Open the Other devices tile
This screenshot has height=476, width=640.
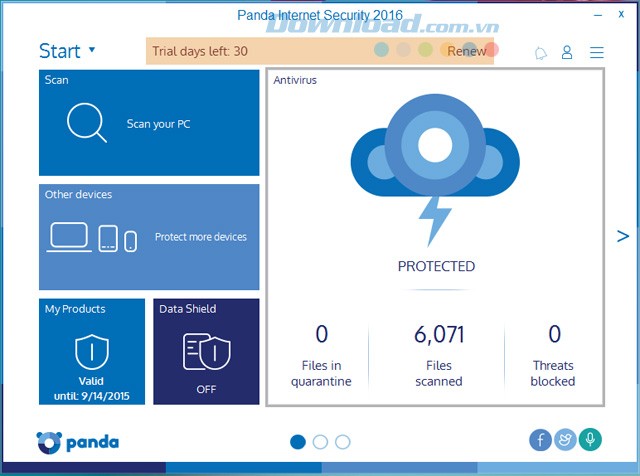(x=149, y=236)
